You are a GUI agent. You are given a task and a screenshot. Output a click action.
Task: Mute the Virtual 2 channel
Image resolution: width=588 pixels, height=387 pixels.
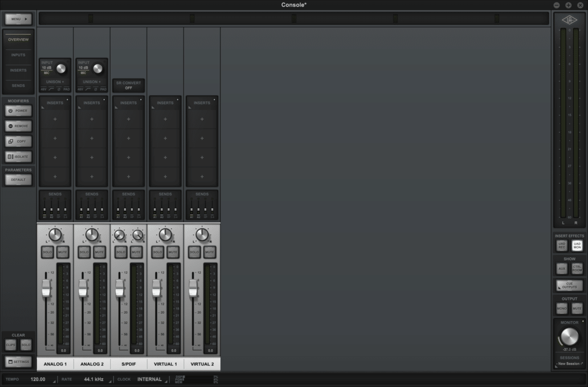point(210,252)
